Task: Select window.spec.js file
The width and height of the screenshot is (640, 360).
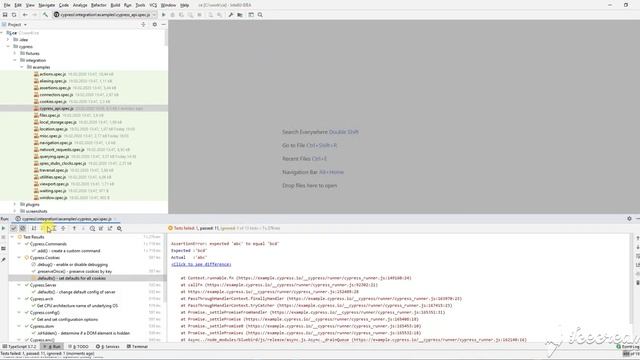Action: (53, 198)
